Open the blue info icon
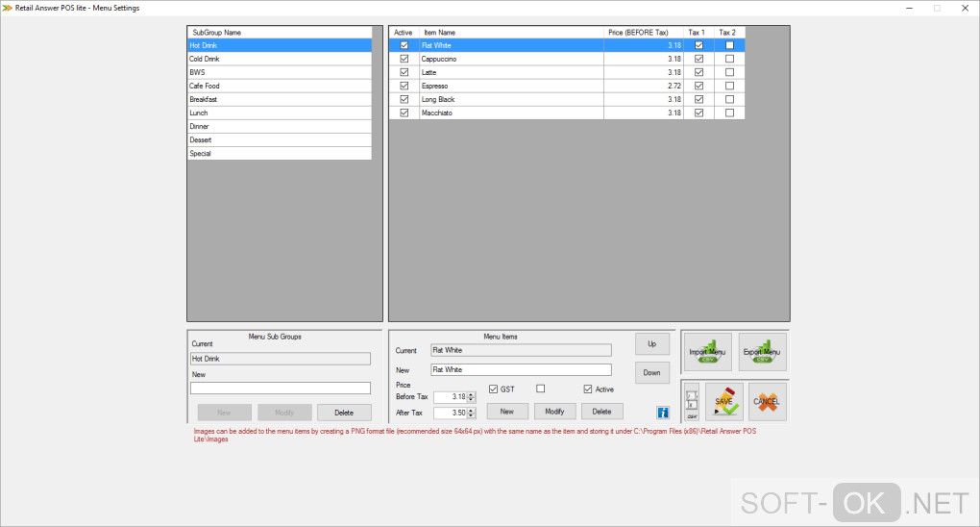980x527 pixels. pyautogui.click(x=663, y=412)
